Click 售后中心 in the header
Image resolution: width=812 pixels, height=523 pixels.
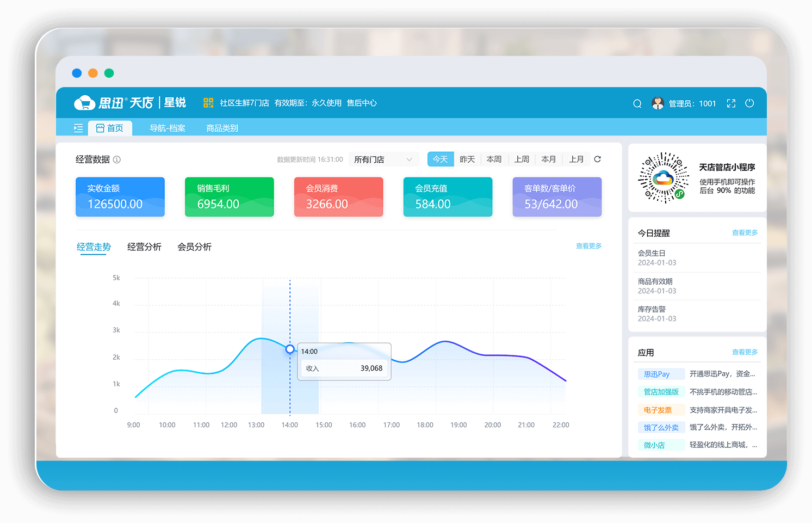coord(362,103)
